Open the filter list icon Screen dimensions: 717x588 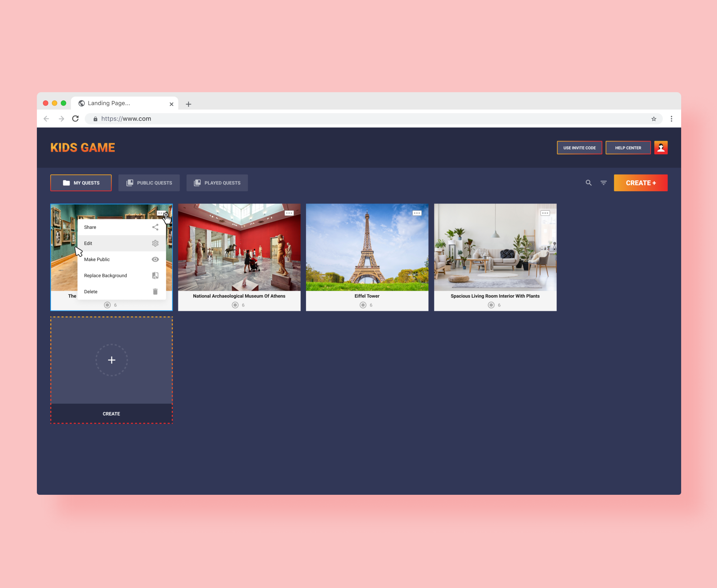pyautogui.click(x=604, y=183)
